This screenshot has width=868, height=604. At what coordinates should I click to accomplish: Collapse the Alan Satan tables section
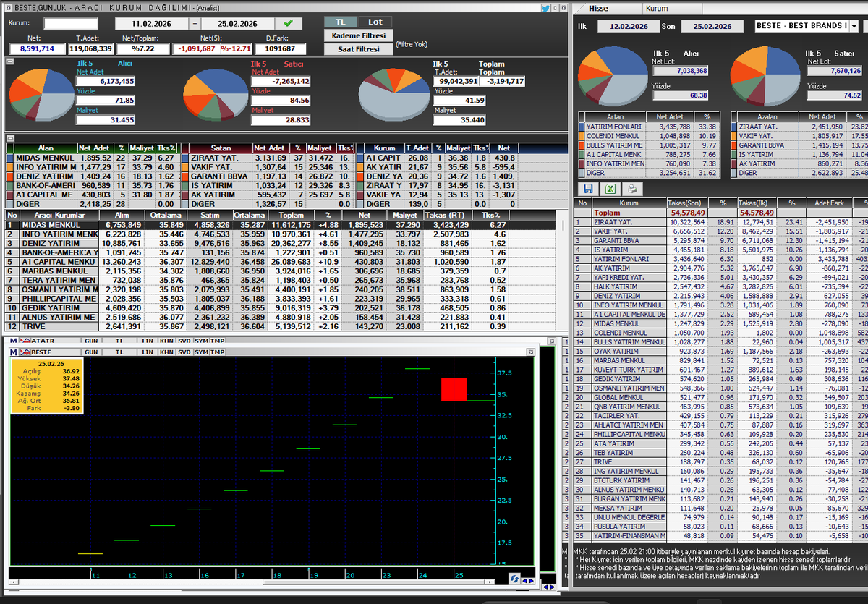tap(9, 137)
